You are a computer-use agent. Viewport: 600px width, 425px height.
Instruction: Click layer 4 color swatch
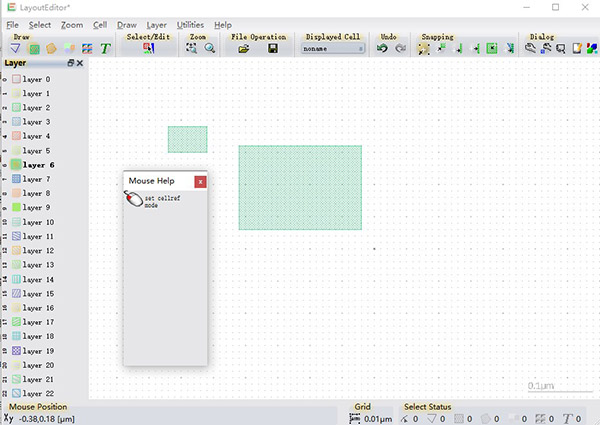pyautogui.click(x=16, y=136)
